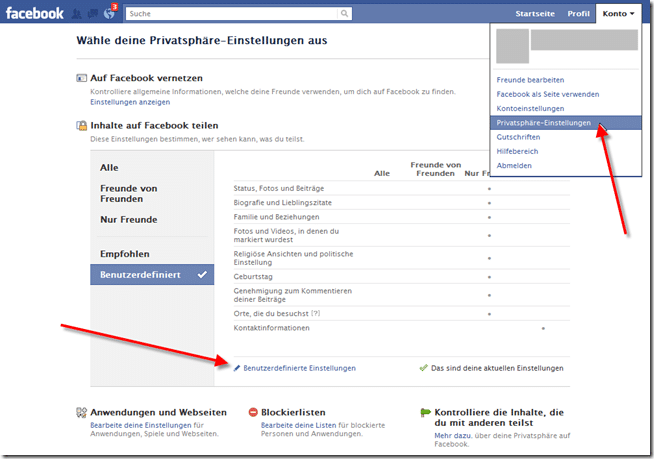Click the profile picture thumbnail in Konto menu
The image size is (654, 459).
point(513,46)
